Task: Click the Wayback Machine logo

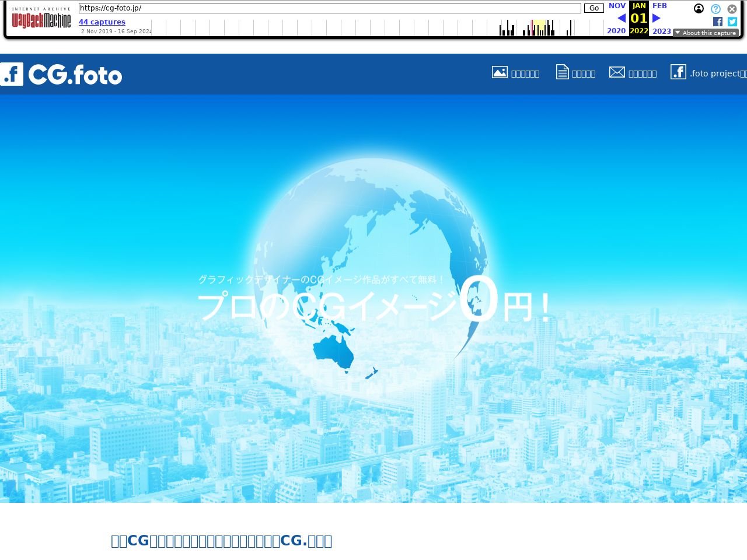Action: 41,19
